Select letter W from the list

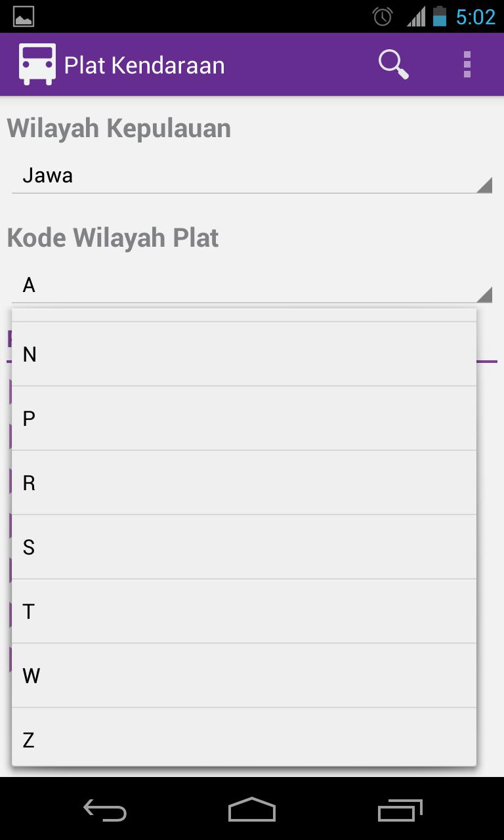[x=243, y=675]
